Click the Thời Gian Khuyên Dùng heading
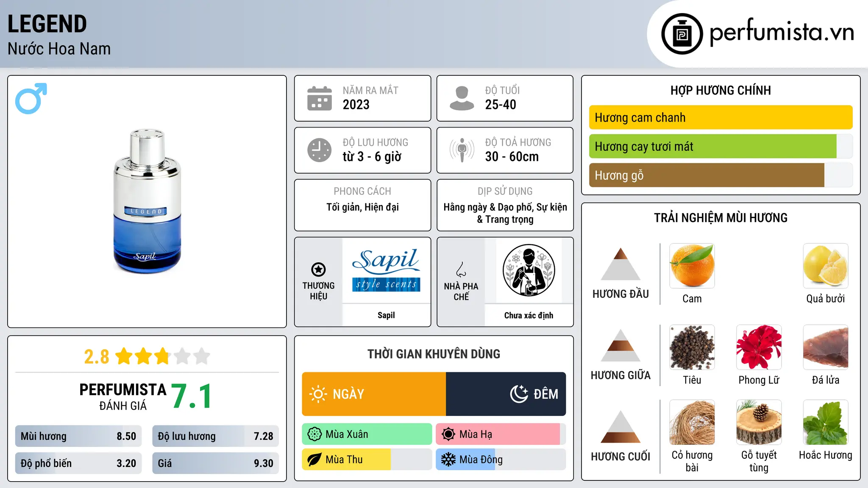 click(x=434, y=354)
